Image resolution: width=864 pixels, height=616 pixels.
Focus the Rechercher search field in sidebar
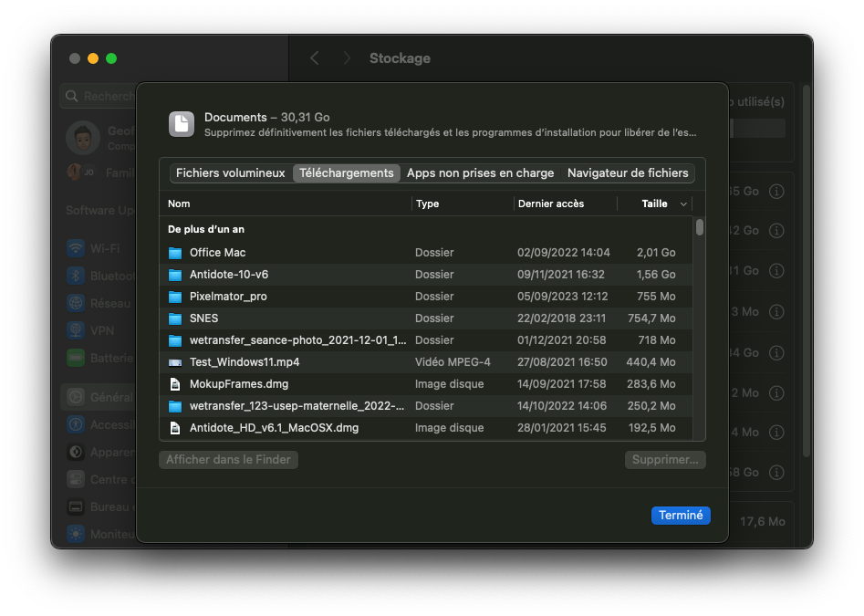99,97
